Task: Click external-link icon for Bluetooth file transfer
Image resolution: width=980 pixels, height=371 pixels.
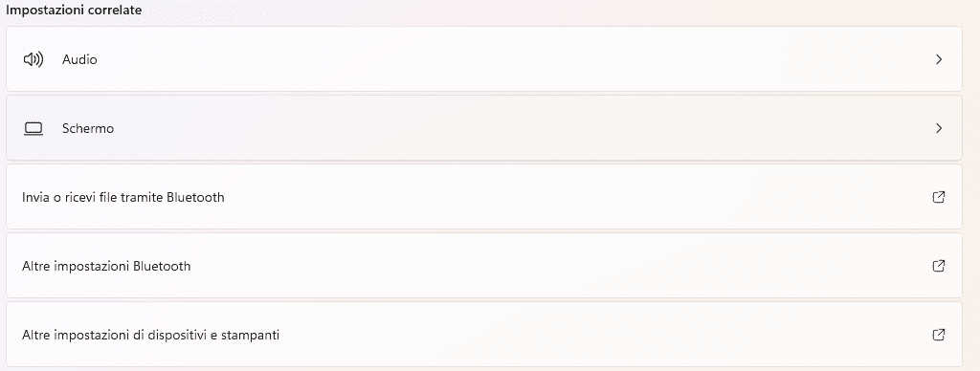Action: [938, 197]
